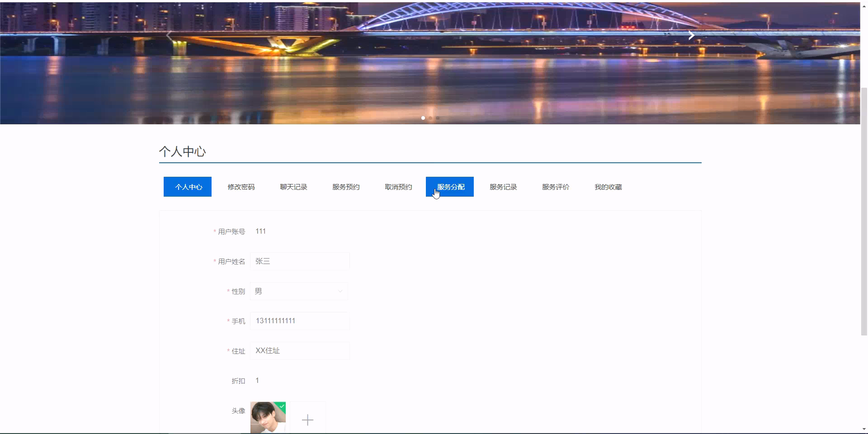The image size is (868, 434).
Task: Open the 服务分配 tab
Action: point(450,187)
